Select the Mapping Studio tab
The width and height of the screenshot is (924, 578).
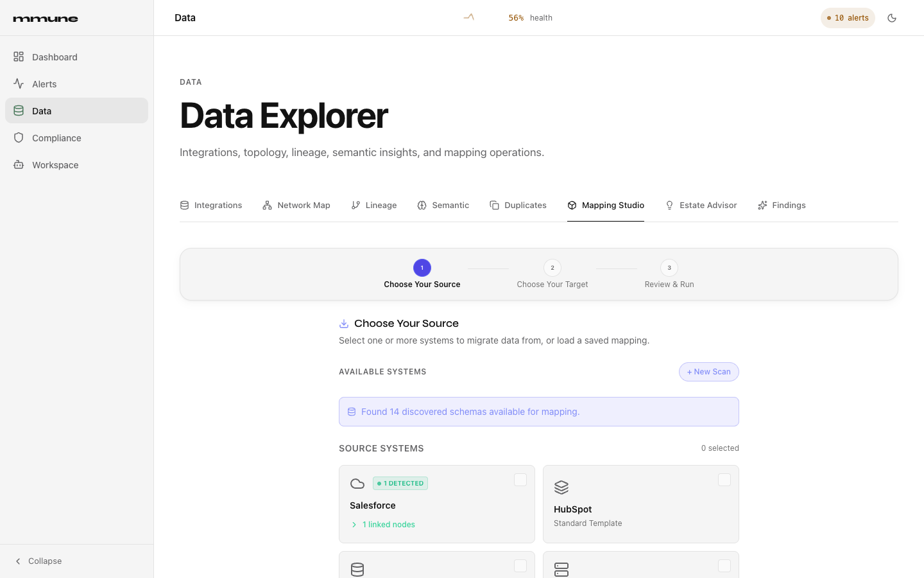pyautogui.click(x=606, y=206)
